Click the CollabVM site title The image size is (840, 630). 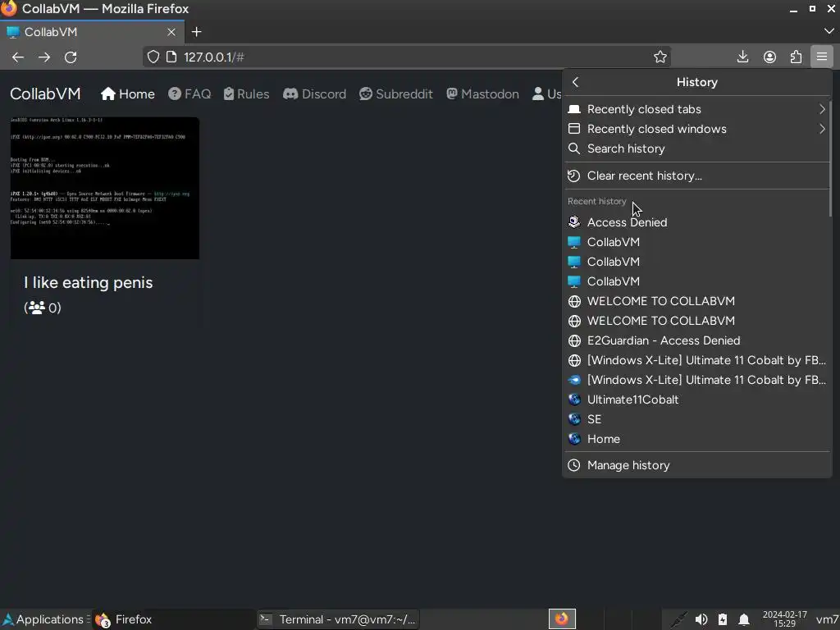(46, 94)
